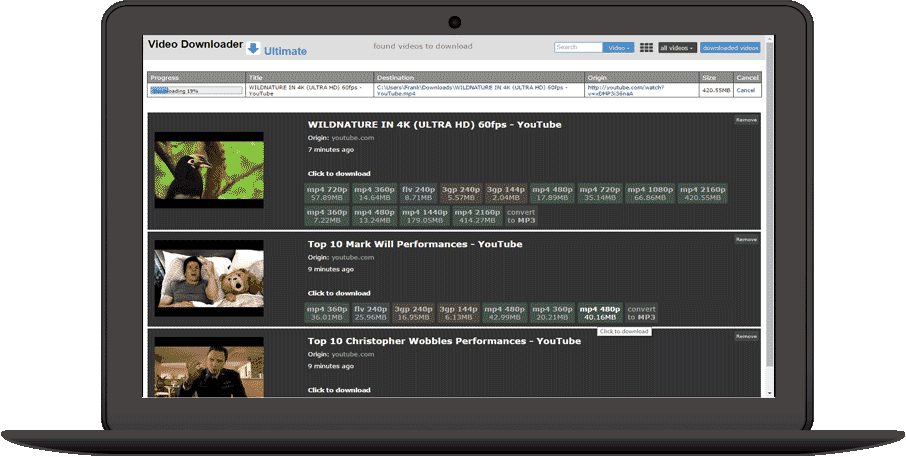Click the Progress column header
Image resolution: width=906 pixels, height=457 pixels.
[196, 77]
